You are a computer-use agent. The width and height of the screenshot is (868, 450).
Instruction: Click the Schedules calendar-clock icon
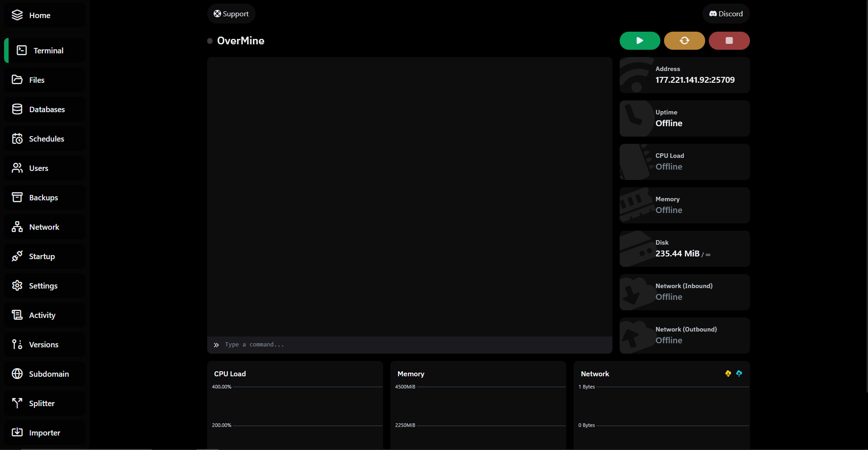pos(17,138)
